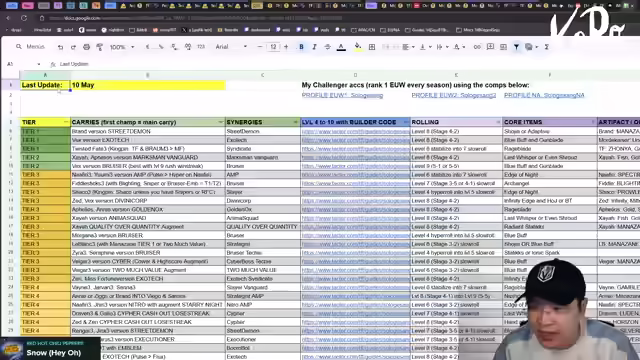The width and height of the screenshot is (640, 360).
Task: Activate the Paint format roller icon
Action: (100, 47)
